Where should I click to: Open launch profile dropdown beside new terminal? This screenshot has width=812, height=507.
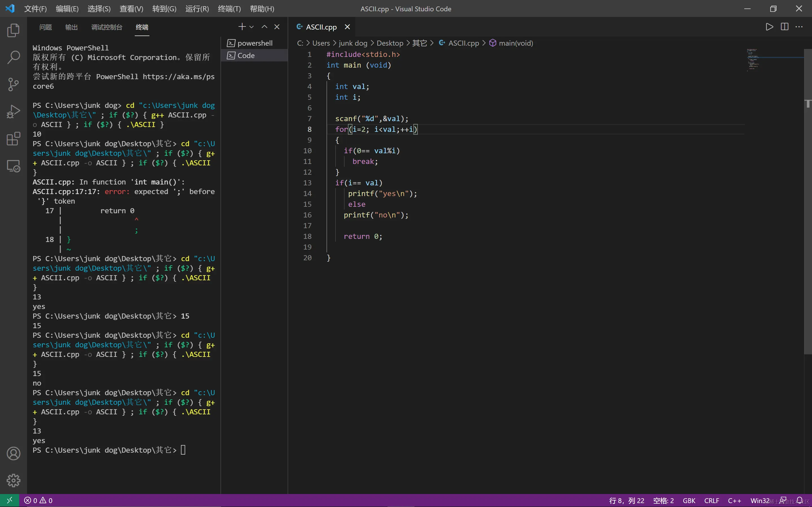(x=252, y=27)
